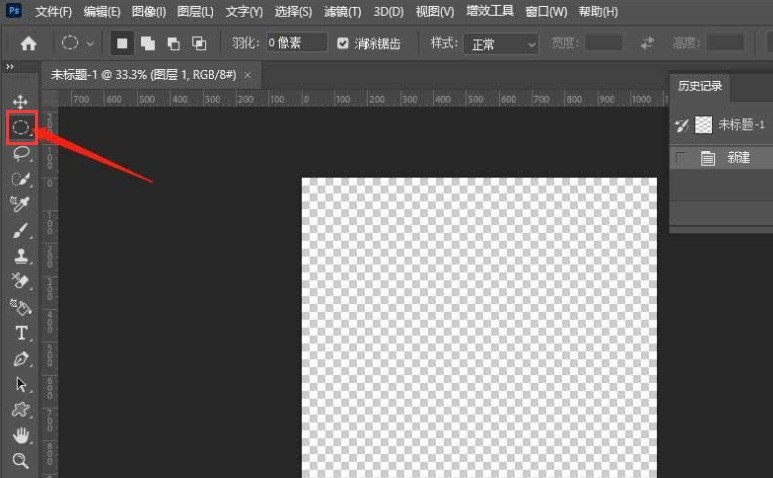Select the Eyedropper tool
Viewport: 773px width, 478px height.
[x=20, y=204]
